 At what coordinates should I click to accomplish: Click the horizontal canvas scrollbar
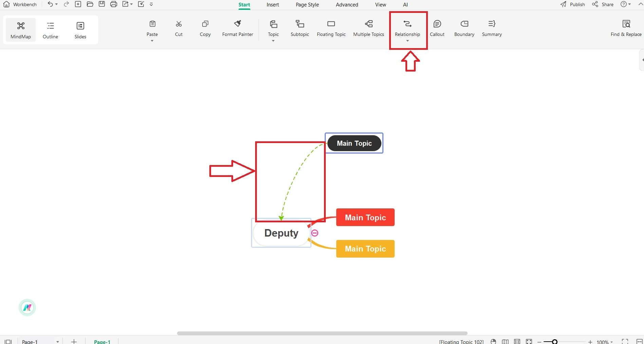click(322, 333)
